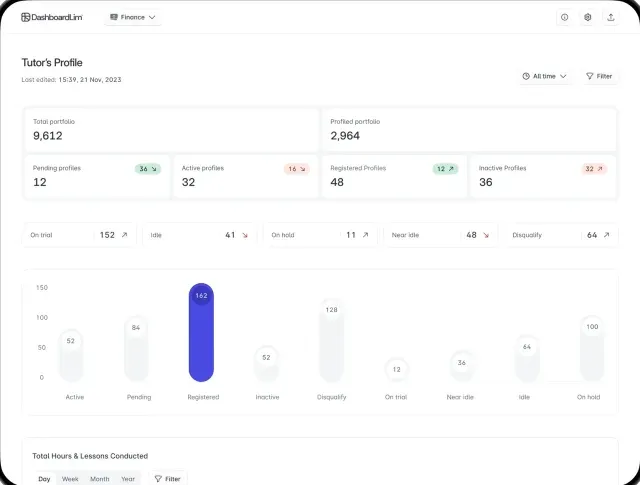
Task: Click the Disqualify up arrow icon
Action: [x=607, y=235]
